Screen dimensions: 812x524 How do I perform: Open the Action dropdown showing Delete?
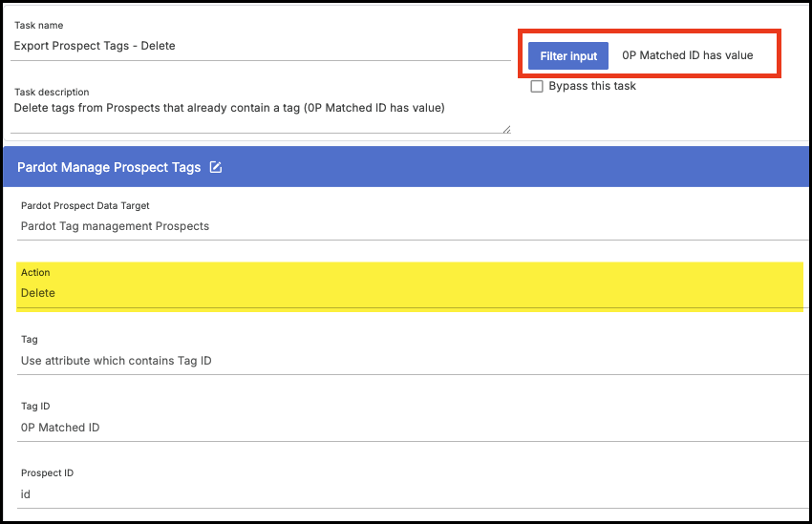tap(410, 293)
